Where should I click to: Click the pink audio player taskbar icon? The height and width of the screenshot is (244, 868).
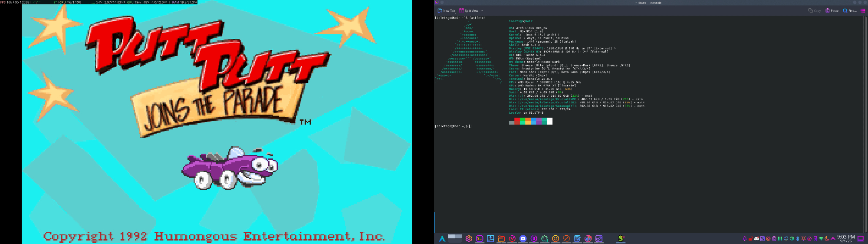pyautogui.click(x=588, y=238)
